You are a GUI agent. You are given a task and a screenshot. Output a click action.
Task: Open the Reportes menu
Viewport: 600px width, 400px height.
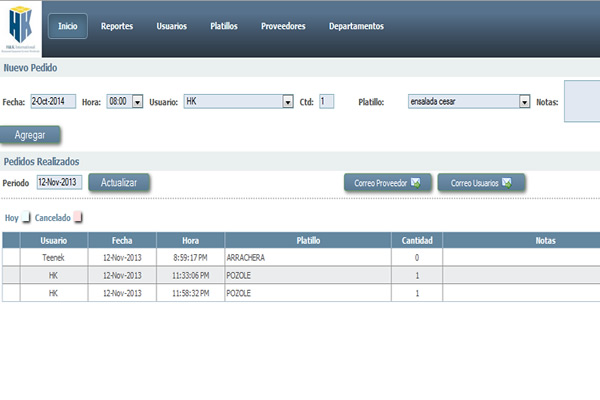[117, 26]
